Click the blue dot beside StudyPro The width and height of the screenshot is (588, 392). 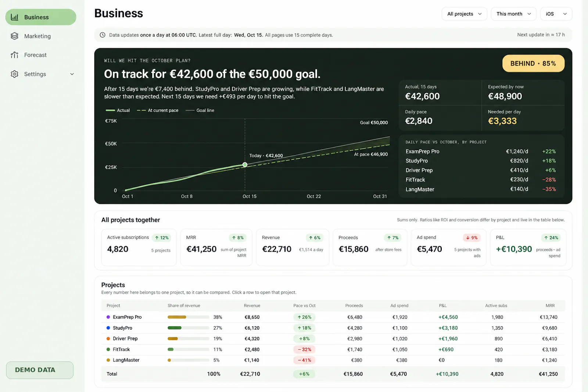click(108, 328)
